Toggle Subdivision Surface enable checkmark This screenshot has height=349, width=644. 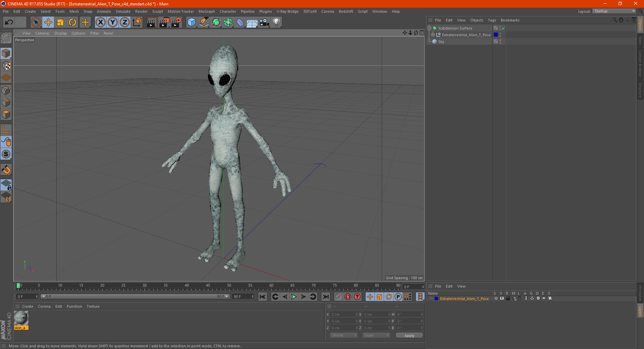click(x=503, y=28)
